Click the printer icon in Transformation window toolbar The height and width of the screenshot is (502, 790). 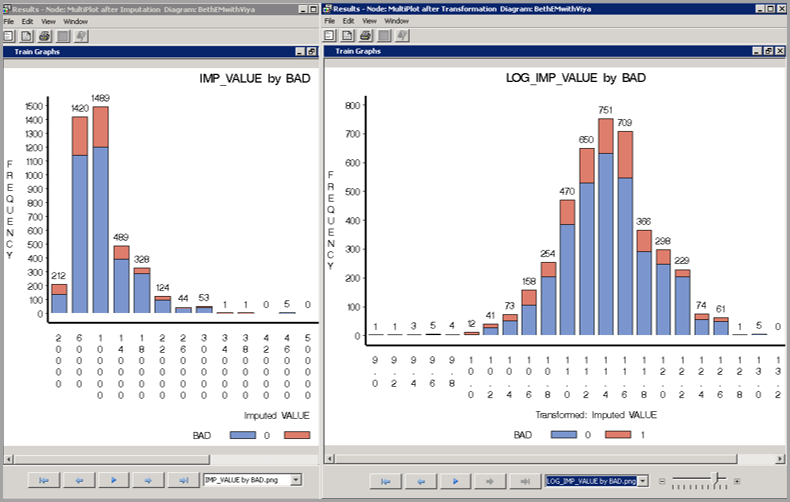[366, 35]
